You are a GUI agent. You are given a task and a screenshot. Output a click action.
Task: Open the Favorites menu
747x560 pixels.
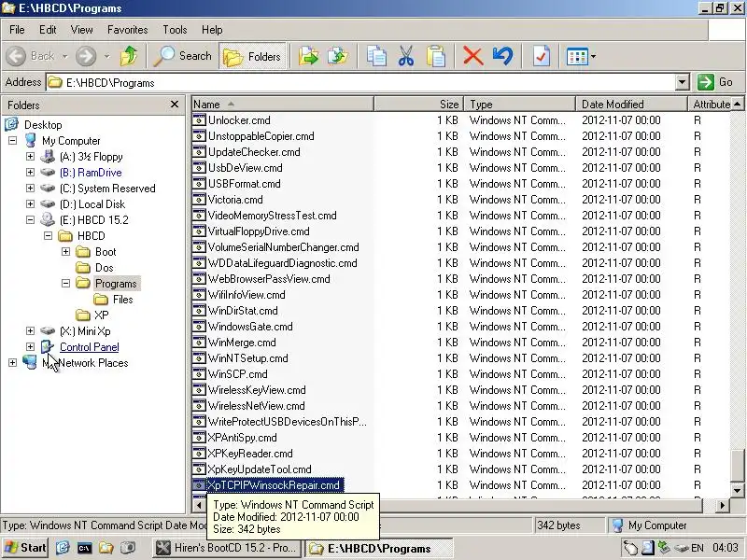127,30
